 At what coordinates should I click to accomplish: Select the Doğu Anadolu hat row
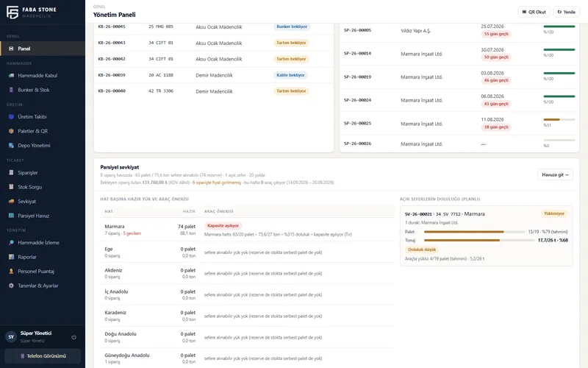pyautogui.click(x=247, y=337)
